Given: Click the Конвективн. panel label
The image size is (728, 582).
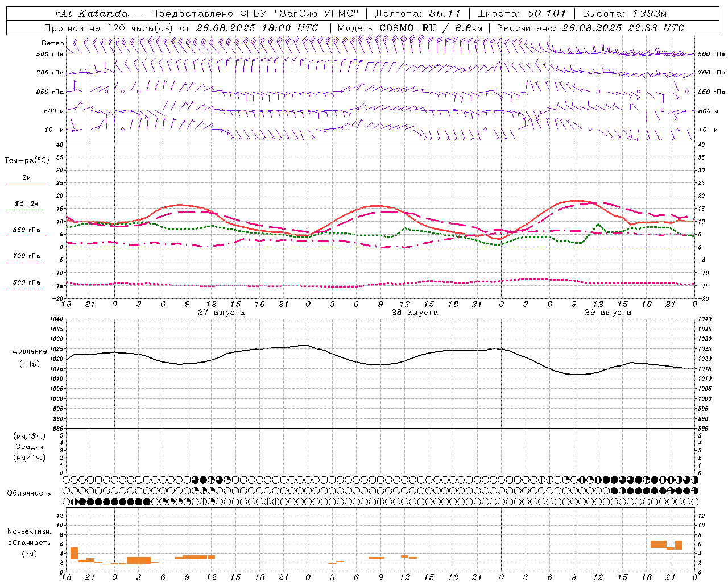Looking at the screenshot, I should [x=29, y=531].
